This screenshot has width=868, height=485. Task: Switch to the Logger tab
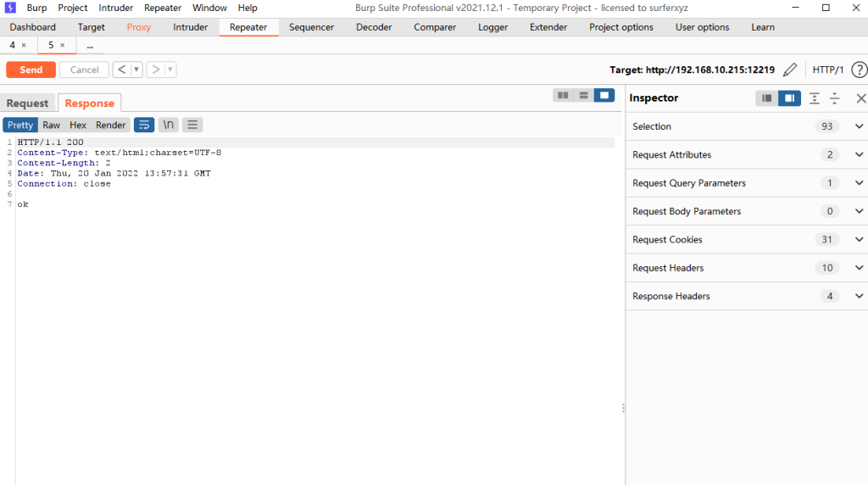(492, 27)
